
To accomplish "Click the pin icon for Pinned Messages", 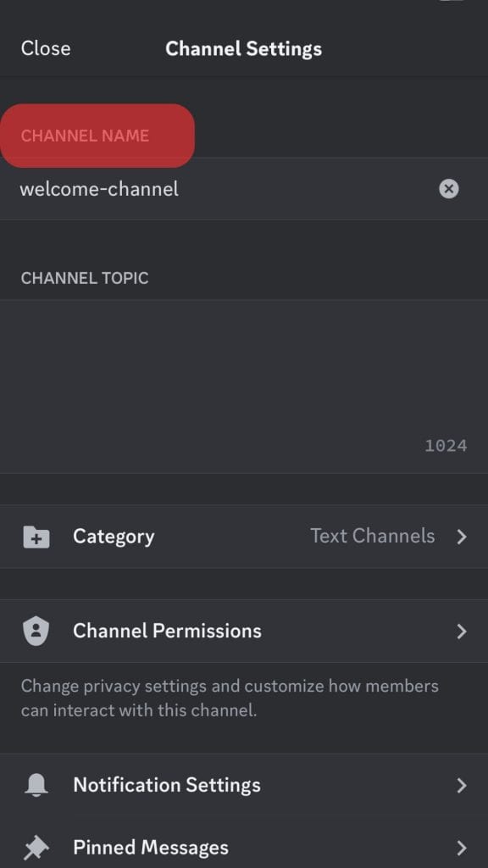I will coord(34,847).
